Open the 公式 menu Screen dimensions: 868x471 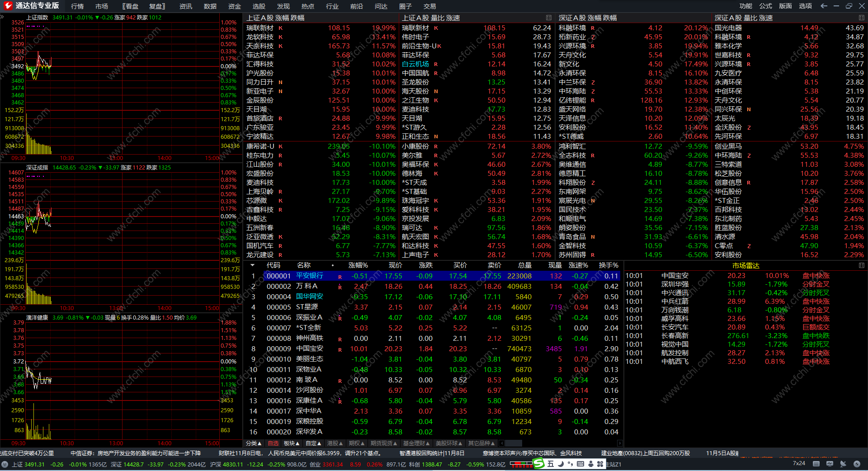(x=766, y=6)
